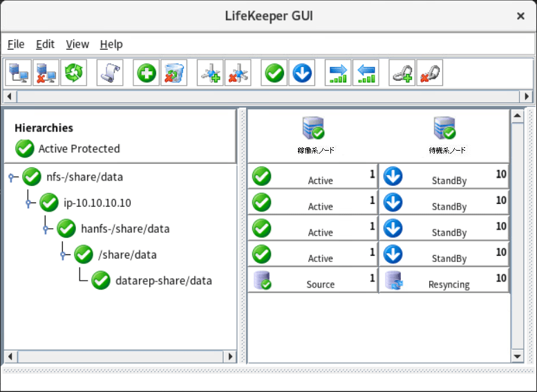The height and width of the screenshot is (392, 537).
Task: Click the green check icon beside datarep-share/data
Action: (101, 280)
